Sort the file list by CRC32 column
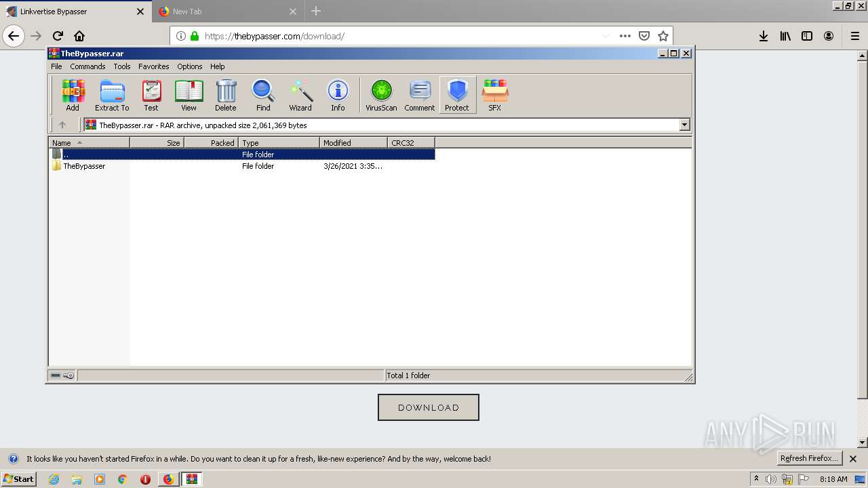868x488 pixels. [411, 142]
